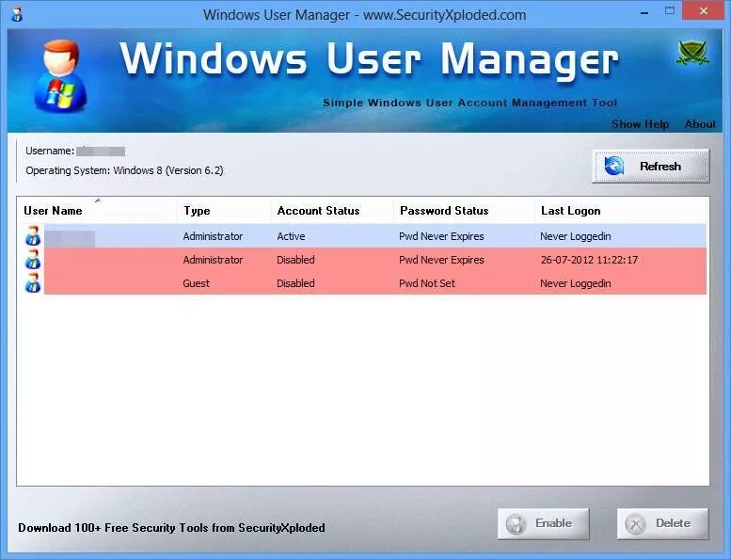Open the Show Help link
Viewport: 731px width, 560px height.
click(640, 124)
